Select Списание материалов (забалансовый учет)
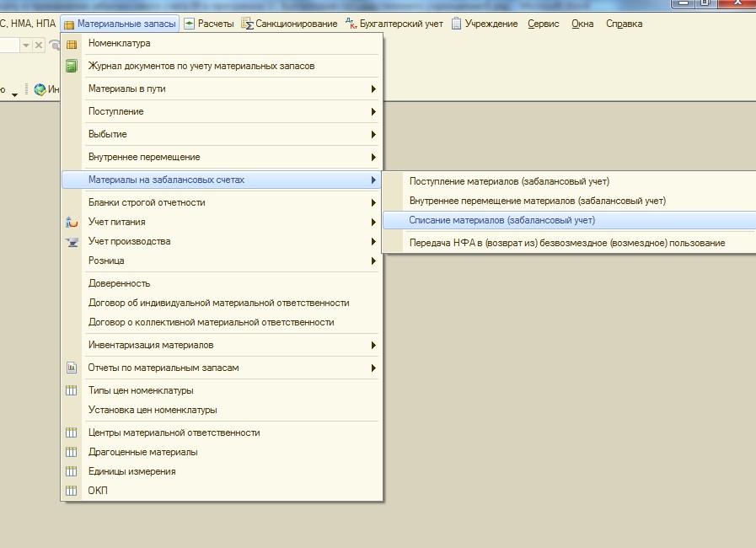The width and height of the screenshot is (756, 548). coord(502,220)
